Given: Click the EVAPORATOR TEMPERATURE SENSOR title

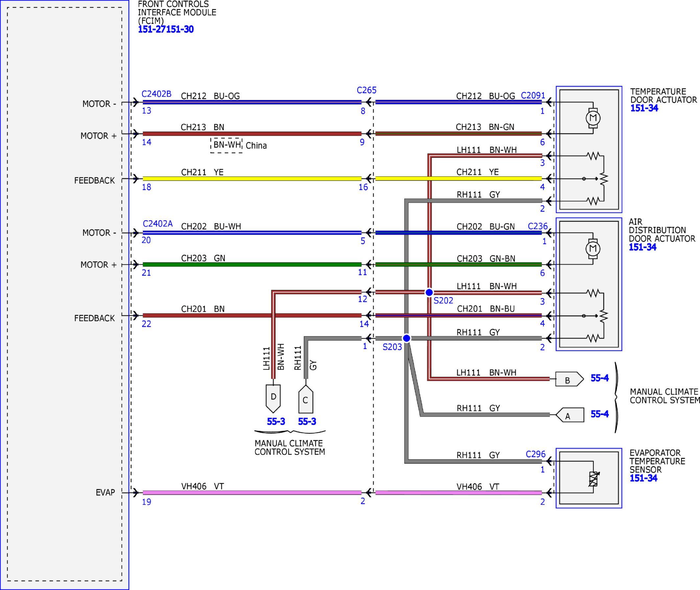Looking at the screenshot, I should pyautogui.click(x=657, y=461).
